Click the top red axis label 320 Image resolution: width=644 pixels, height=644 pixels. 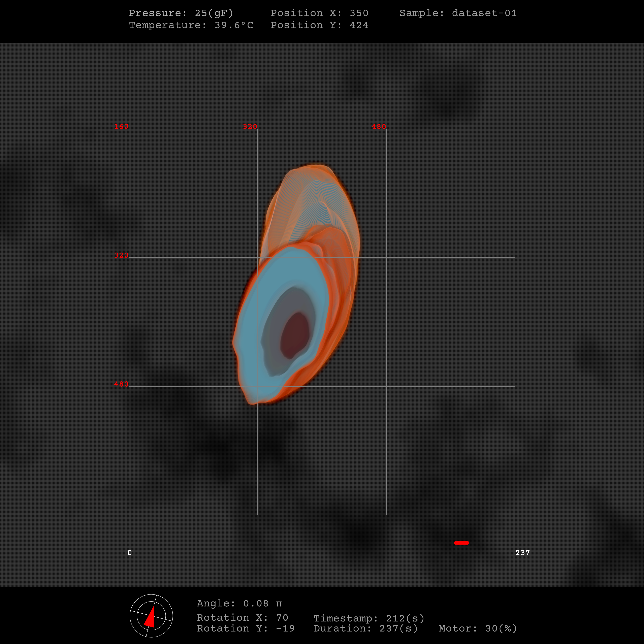coord(250,127)
